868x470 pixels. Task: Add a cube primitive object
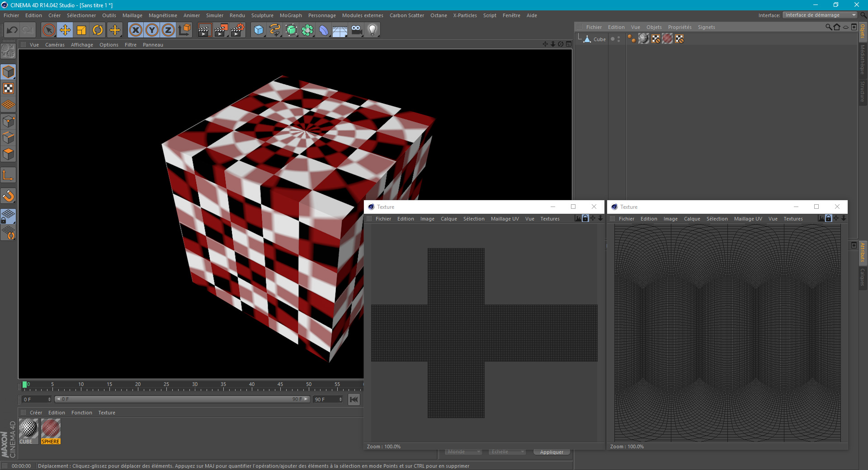(x=259, y=30)
